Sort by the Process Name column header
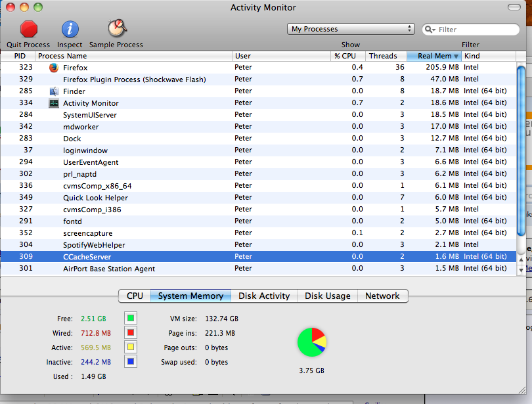This screenshot has width=532, height=404. click(x=134, y=56)
